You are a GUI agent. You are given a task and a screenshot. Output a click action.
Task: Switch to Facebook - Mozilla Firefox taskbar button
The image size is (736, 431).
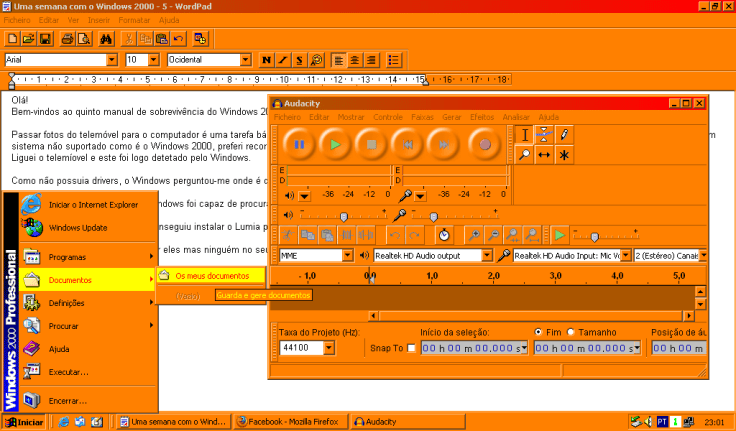click(x=290, y=422)
